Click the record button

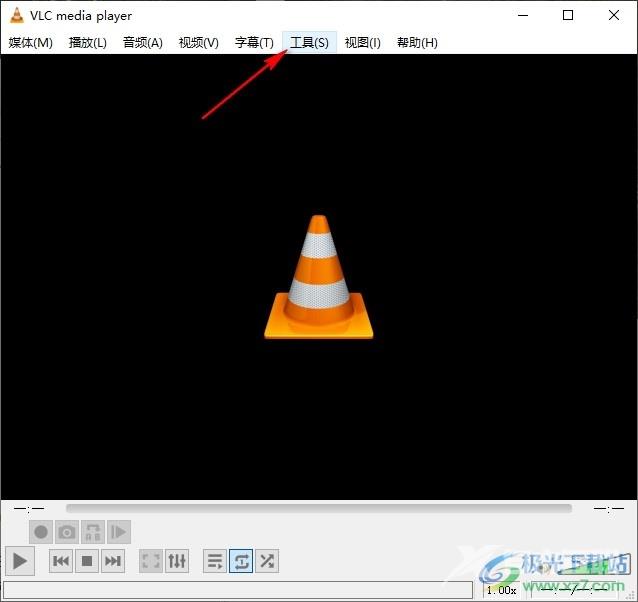pyautogui.click(x=41, y=532)
